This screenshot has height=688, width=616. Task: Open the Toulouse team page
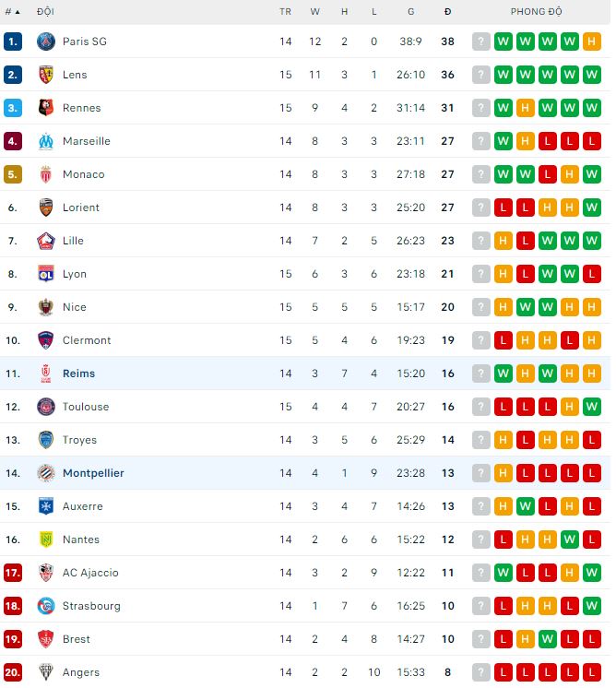tap(86, 407)
